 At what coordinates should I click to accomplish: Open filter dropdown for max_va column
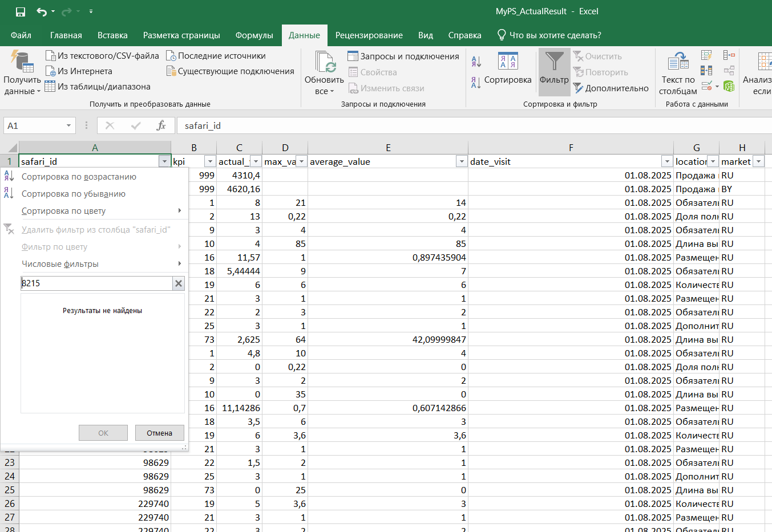[301, 162]
